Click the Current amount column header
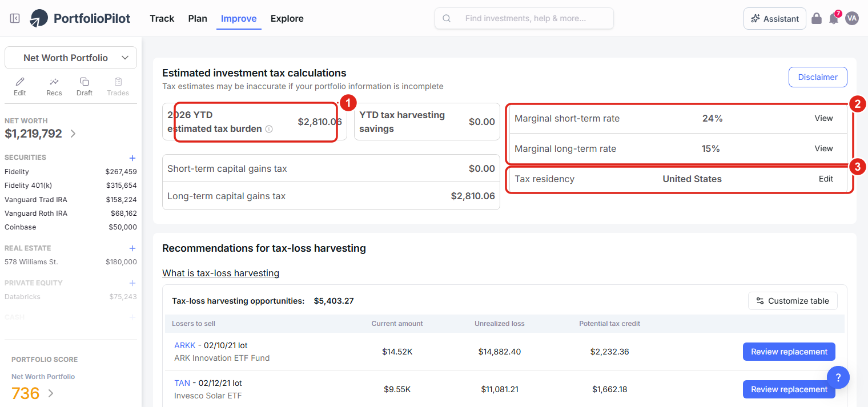 (x=397, y=323)
